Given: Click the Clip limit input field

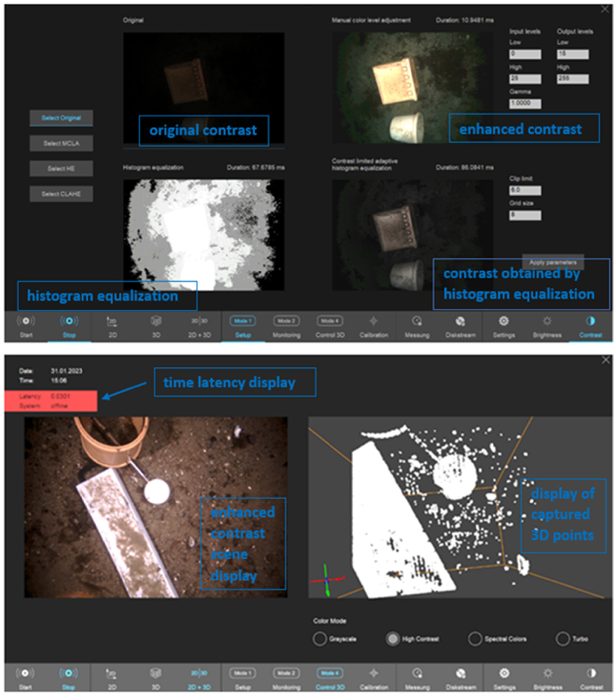Looking at the screenshot, I should [525, 190].
